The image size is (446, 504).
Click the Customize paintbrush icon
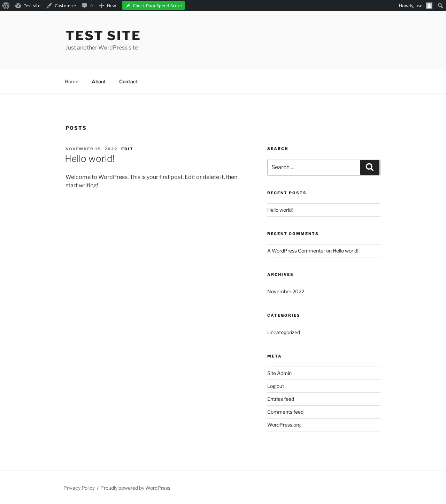pyautogui.click(x=49, y=6)
